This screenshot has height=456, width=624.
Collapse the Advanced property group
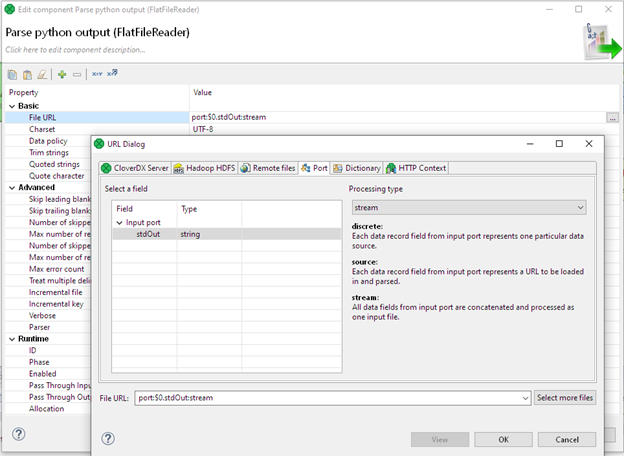point(12,188)
